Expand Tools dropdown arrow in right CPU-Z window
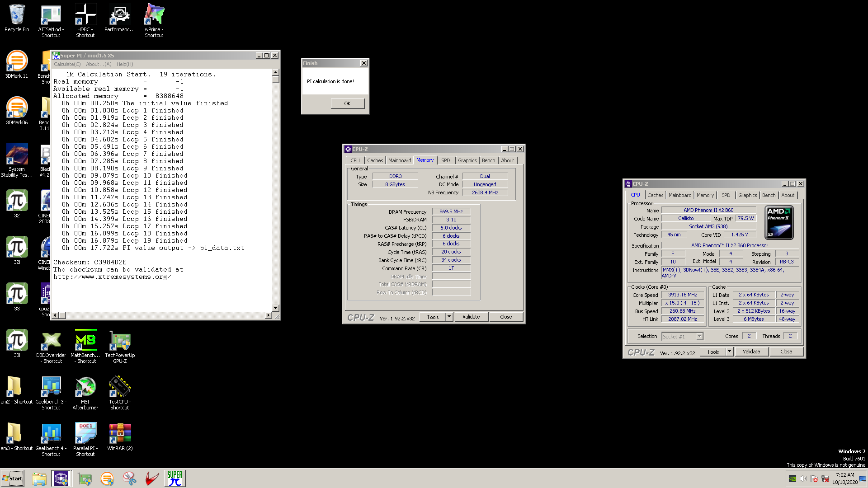Screen dimensions: 868x488 coord(729,352)
